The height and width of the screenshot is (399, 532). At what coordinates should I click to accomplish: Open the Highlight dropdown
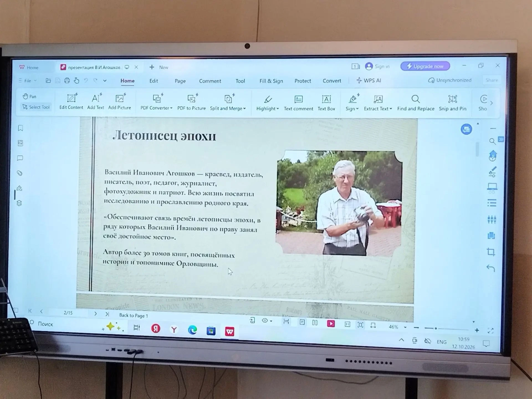tap(267, 103)
